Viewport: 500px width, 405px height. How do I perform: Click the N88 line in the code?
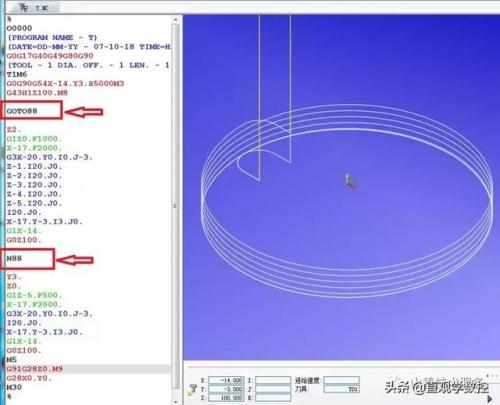click(x=14, y=258)
